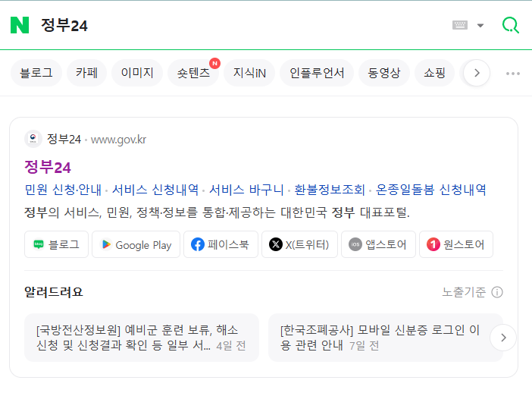Open the 환불정보조회 sublink
This screenshot has width=532, height=393.
point(330,190)
